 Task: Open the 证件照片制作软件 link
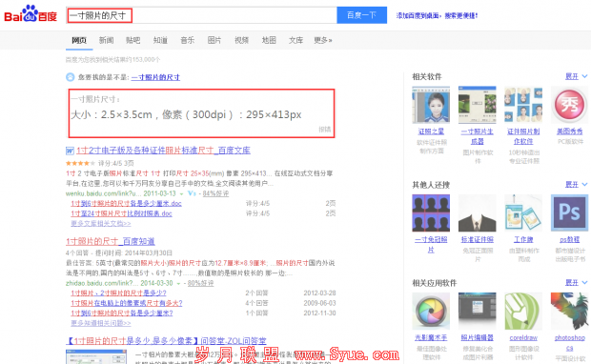pyautogui.click(x=523, y=136)
